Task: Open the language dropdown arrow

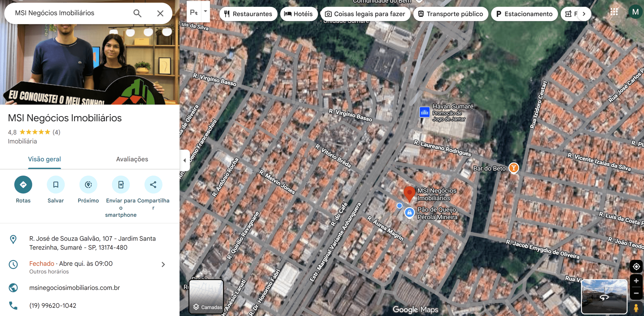Action: (x=206, y=11)
